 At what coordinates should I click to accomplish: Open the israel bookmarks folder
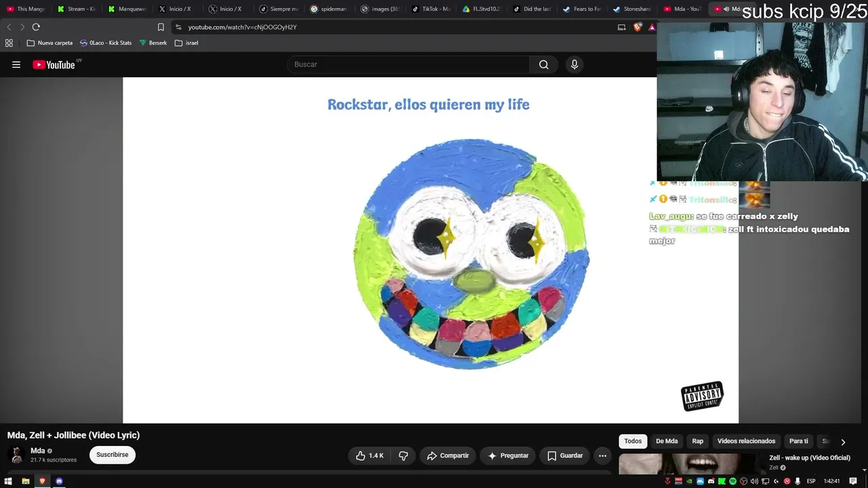tap(186, 43)
